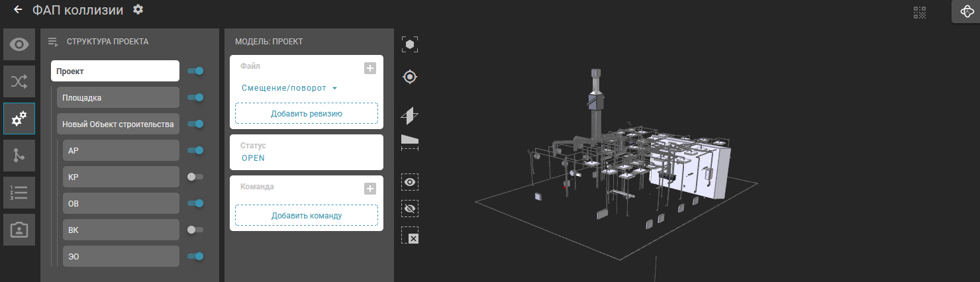This screenshot has height=282, width=980.
Task: Enable the КР section switch
Action: (x=195, y=177)
